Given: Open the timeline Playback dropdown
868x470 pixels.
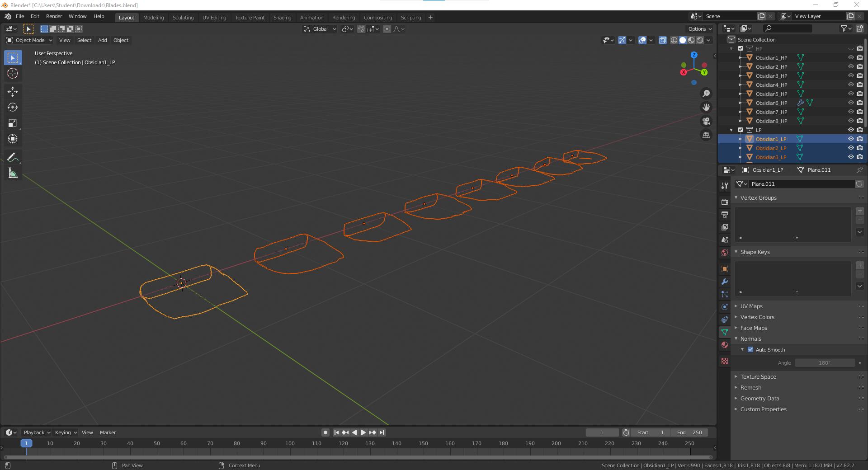Looking at the screenshot, I should pos(37,432).
